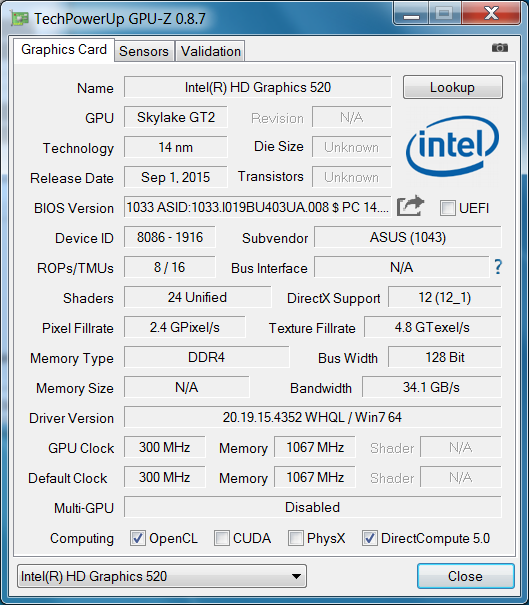Select the Graphics Card tab
The height and width of the screenshot is (605, 529).
[x=64, y=50]
